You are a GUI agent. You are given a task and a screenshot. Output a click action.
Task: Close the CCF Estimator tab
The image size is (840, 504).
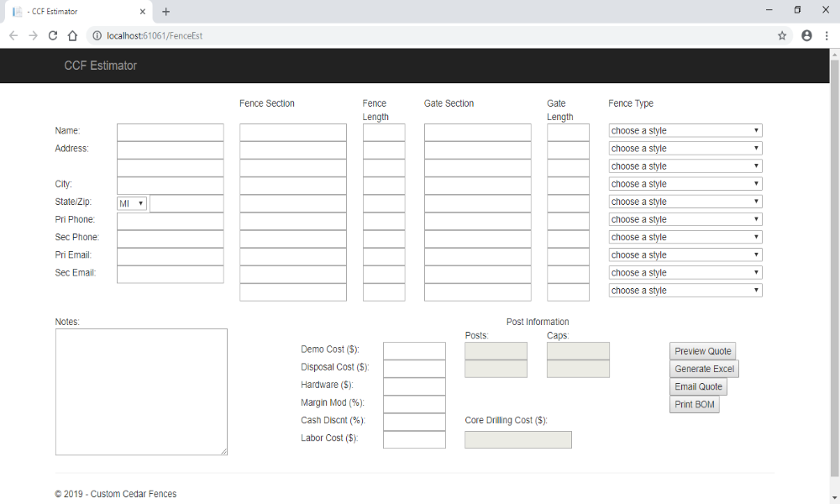(143, 11)
